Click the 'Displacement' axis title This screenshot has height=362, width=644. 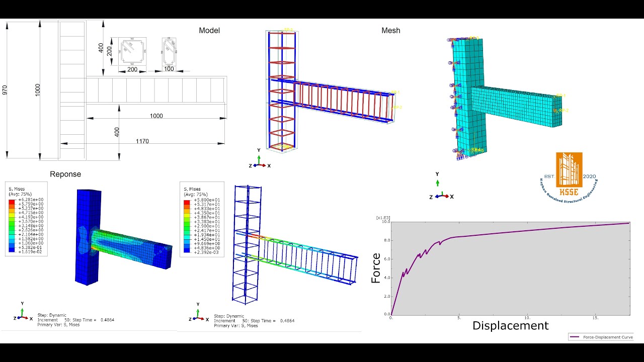(x=510, y=326)
